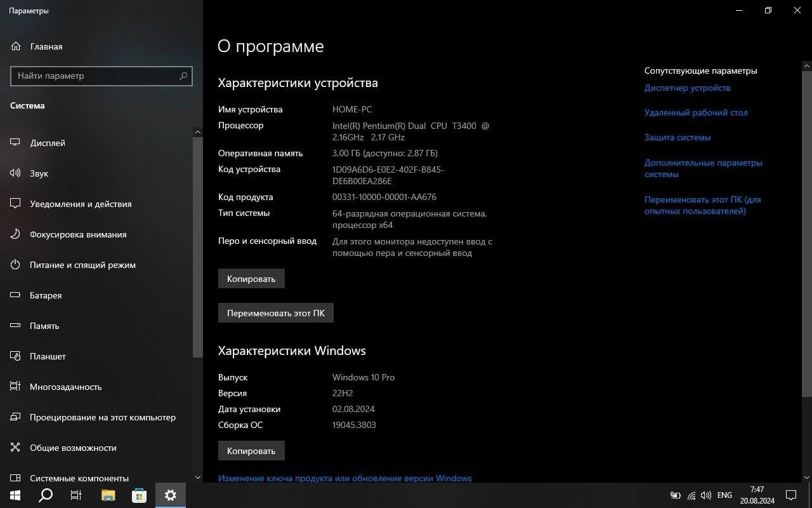
Task: Open the volume tray icon
Action: [x=706, y=495]
